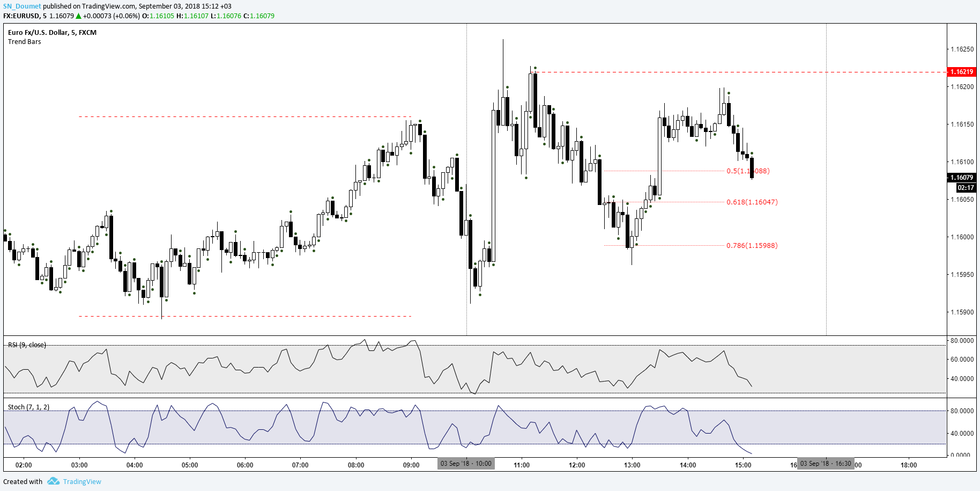Open the TradingView link in the footer
Screen dimensions: 980x491
(x=82, y=481)
